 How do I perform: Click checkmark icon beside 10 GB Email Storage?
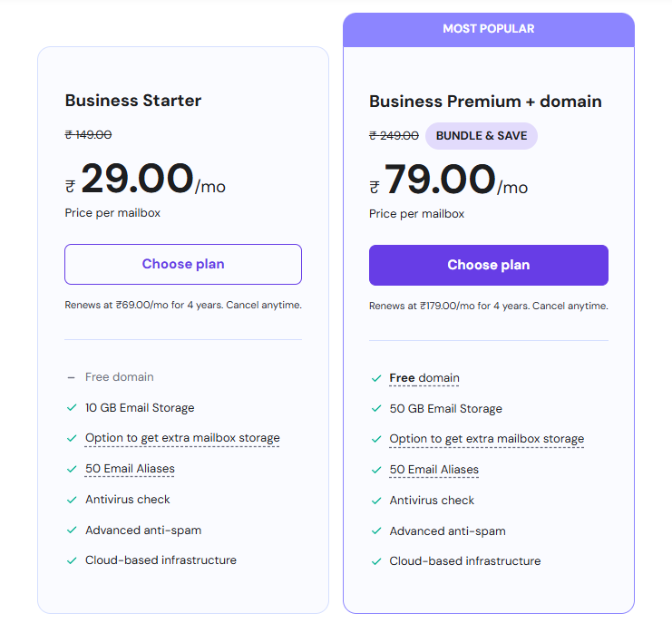pyautogui.click(x=72, y=407)
